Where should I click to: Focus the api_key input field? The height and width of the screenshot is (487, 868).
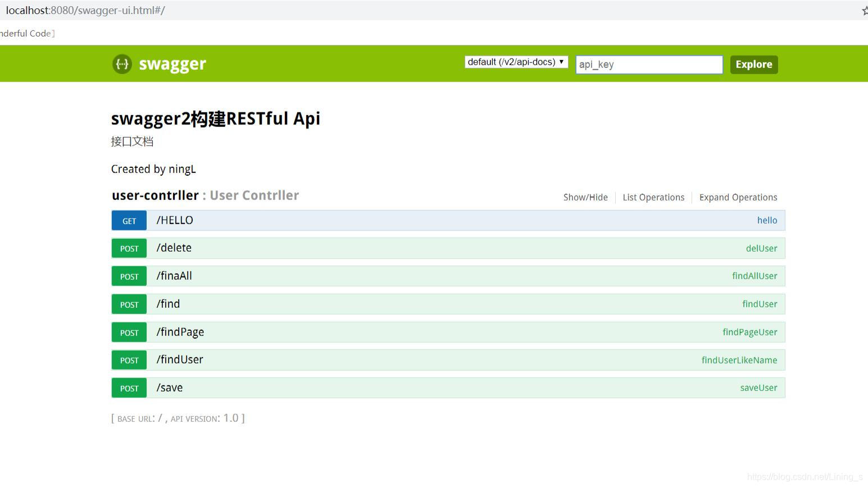point(649,65)
